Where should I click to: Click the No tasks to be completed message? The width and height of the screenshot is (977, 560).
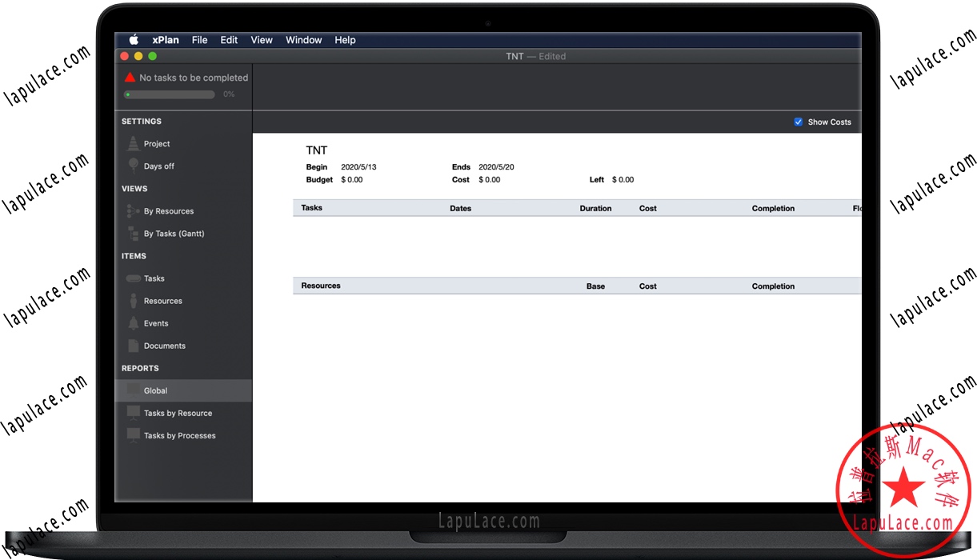(x=194, y=78)
